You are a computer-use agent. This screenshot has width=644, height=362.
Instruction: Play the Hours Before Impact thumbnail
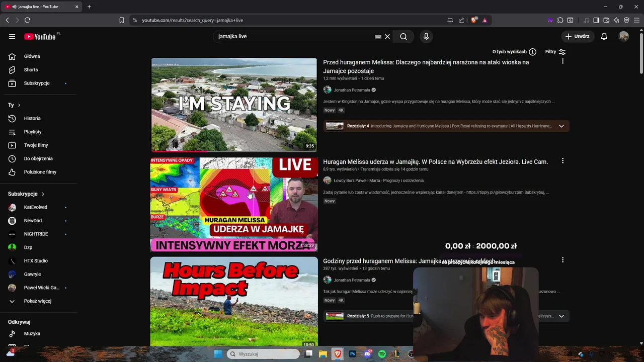234,302
